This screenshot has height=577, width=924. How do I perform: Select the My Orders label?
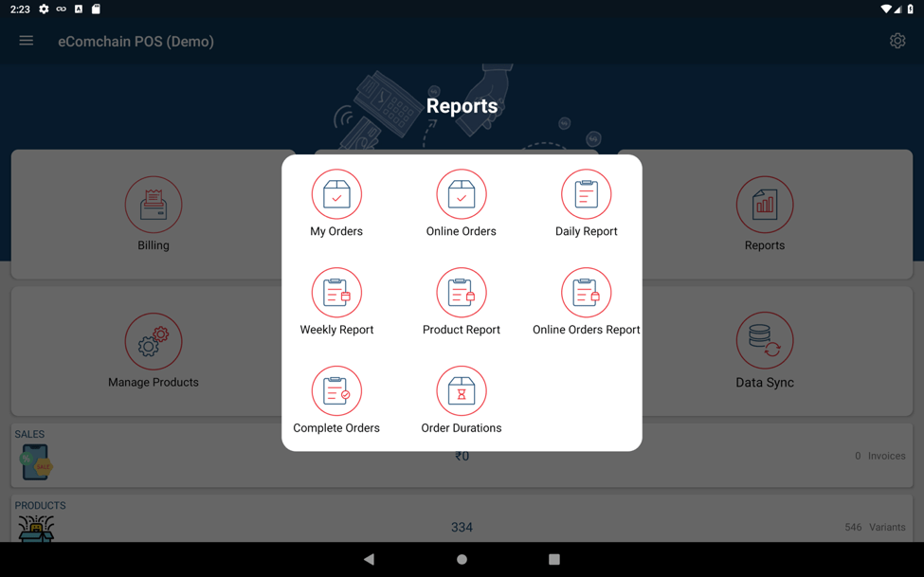click(336, 231)
